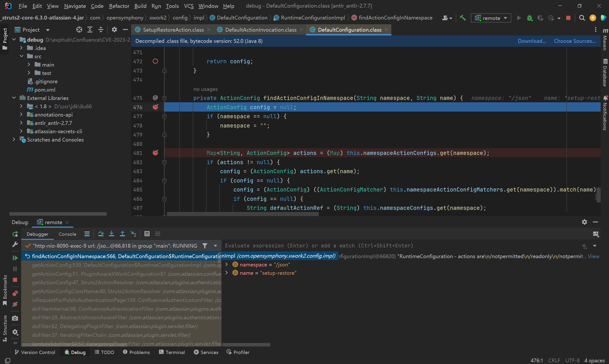Click the Project panel horizontal scrollbar
Image resolution: width=609 pixels, height=364 pixels.
(x=58, y=214)
